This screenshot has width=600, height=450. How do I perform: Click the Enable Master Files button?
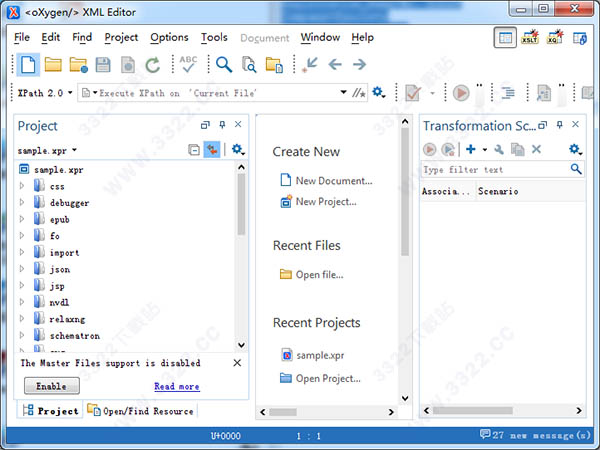pos(52,386)
